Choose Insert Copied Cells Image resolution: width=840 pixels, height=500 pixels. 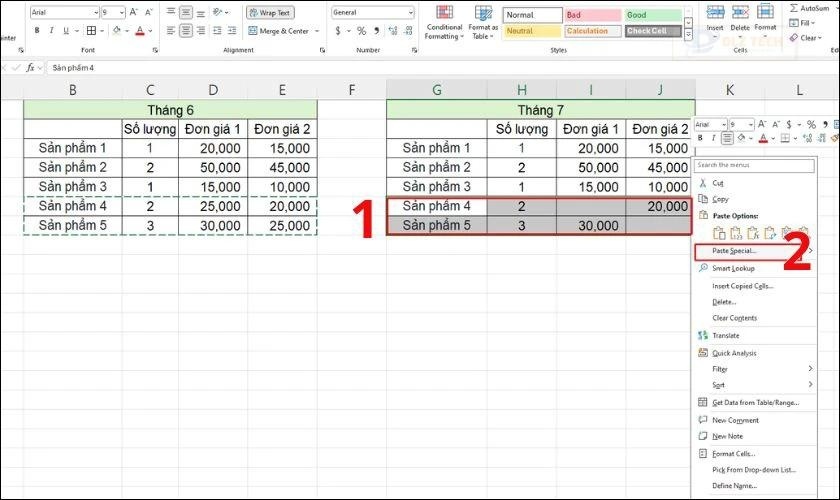point(755,286)
